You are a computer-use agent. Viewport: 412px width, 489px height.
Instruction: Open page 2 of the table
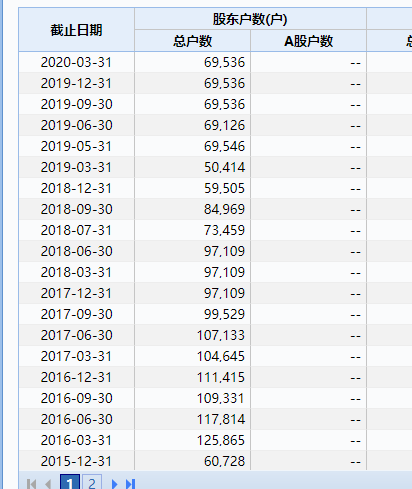(x=92, y=482)
